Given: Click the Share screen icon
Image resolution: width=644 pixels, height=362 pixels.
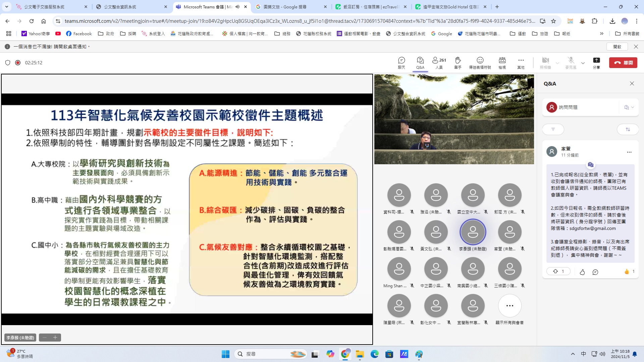Looking at the screenshot, I should pyautogui.click(x=596, y=62).
